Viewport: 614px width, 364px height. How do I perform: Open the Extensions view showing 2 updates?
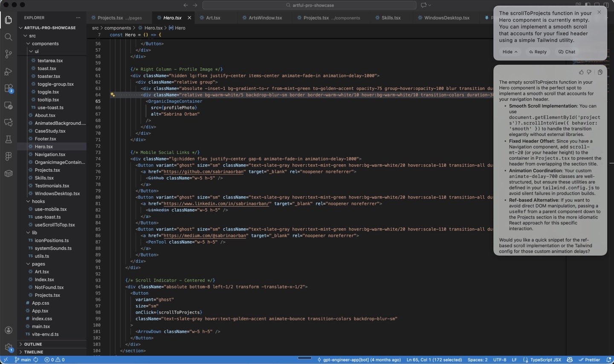tap(9, 88)
